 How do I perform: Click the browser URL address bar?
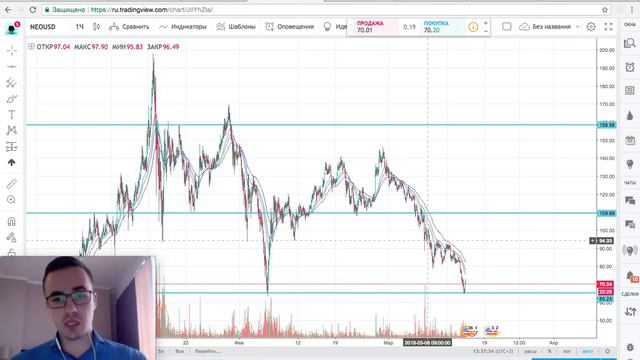(x=322, y=10)
